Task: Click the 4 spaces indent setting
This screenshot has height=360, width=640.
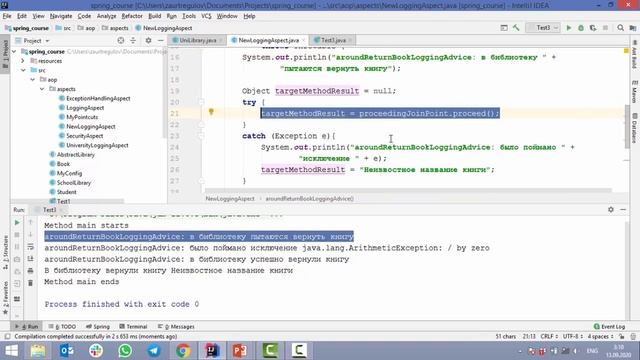Action: 600,337
